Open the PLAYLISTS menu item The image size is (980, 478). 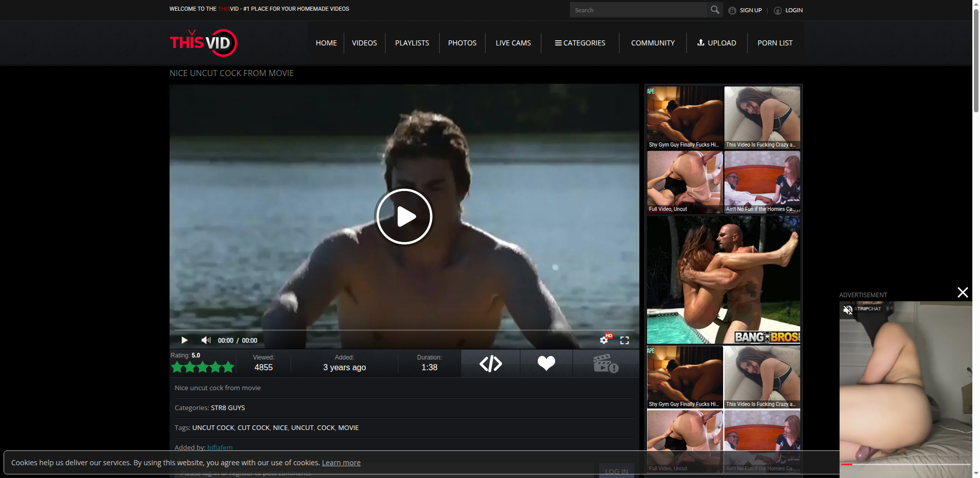coord(412,43)
